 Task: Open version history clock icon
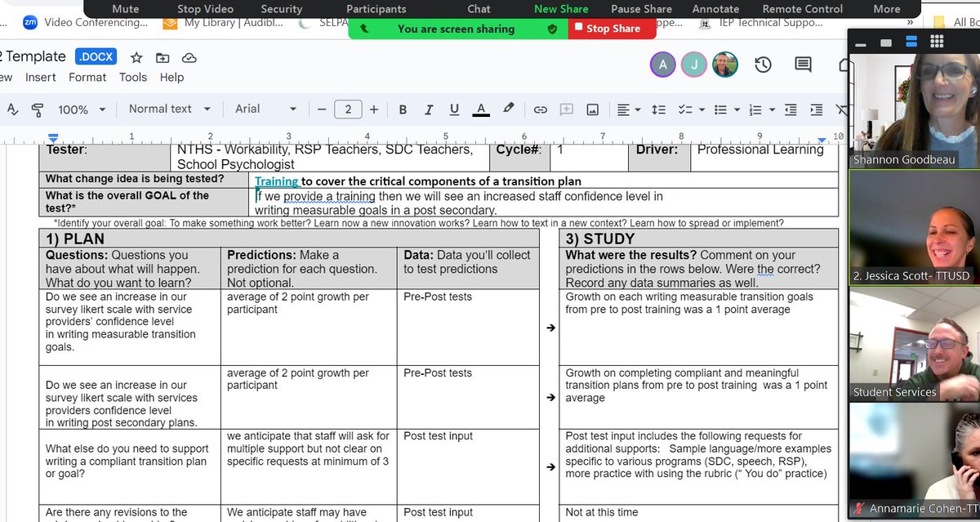click(x=763, y=65)
